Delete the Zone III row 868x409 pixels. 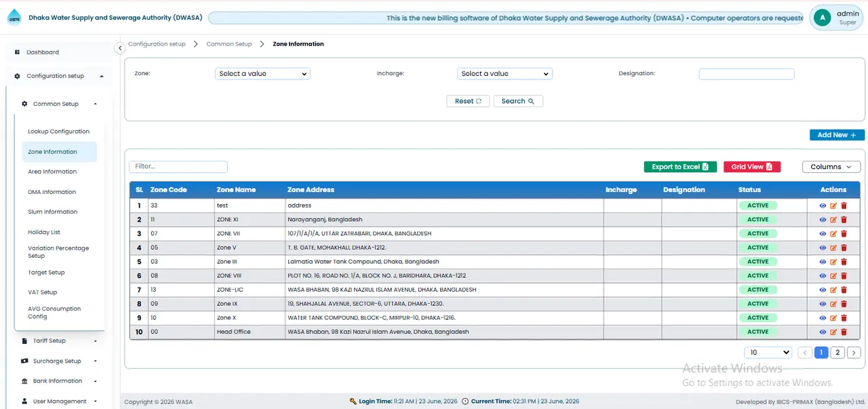(844, 262)
